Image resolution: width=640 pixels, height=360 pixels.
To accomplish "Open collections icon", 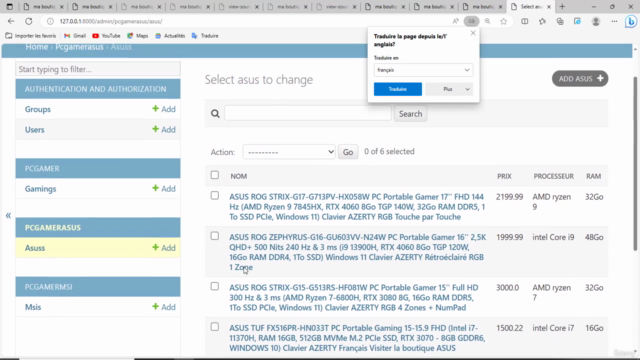I will (x=560, y=21).
